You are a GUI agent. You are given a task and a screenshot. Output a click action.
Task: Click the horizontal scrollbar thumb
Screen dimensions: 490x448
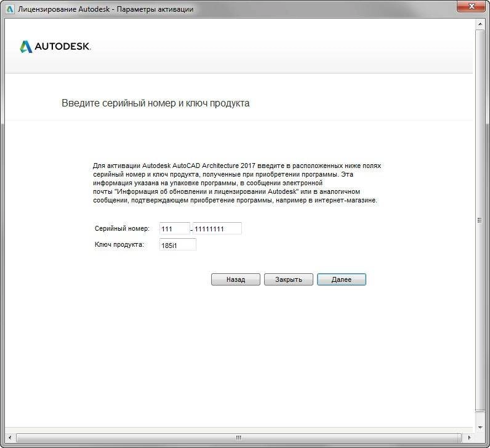239,438
